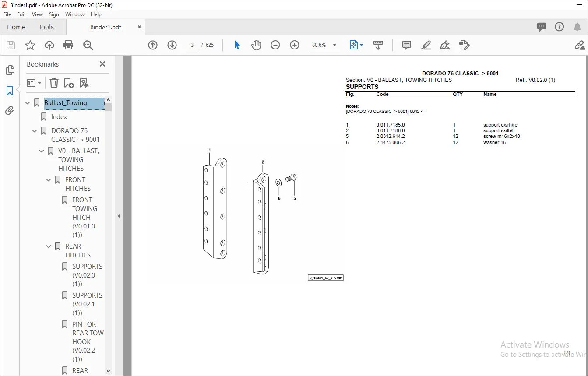The width and height of the screenshot is (588, 376).
Task: Click the page number input field
Action: click(192, 45)
